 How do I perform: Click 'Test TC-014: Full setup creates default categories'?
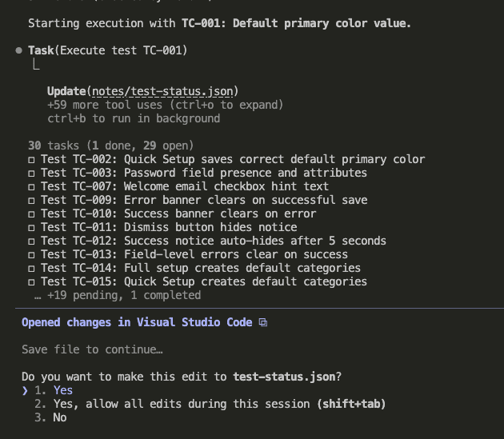201,268
